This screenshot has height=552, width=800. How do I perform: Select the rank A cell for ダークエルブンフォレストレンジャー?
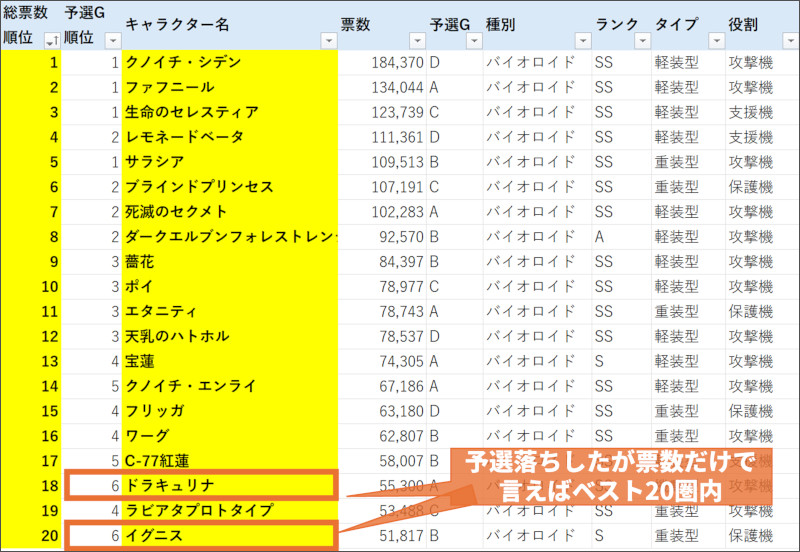tap(619, 236)
